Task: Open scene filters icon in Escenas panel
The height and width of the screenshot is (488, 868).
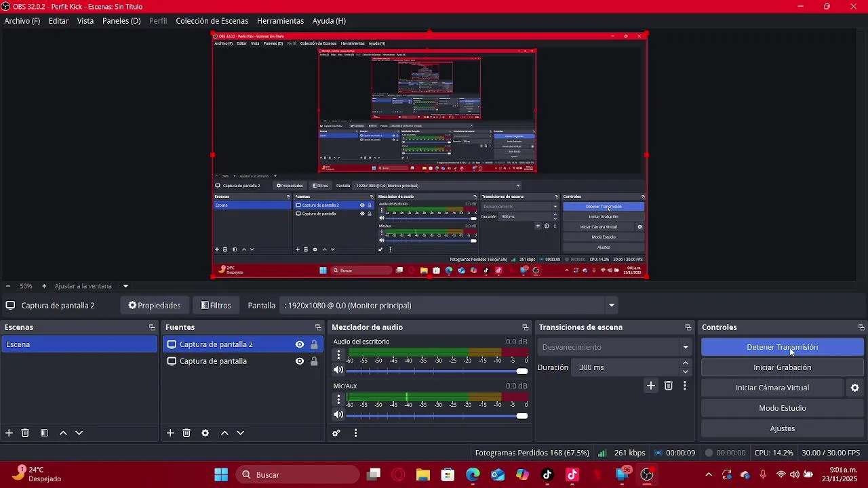Action: [44, 433]
